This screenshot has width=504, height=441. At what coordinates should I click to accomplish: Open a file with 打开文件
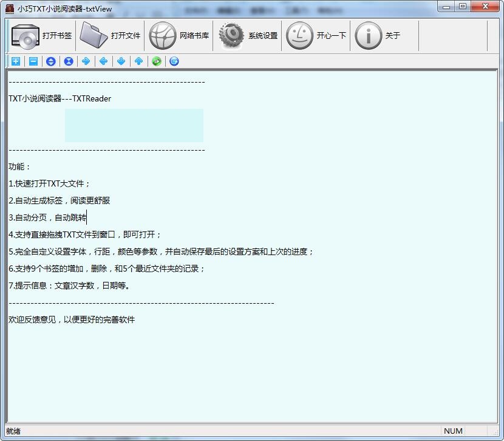coord(111,36)
